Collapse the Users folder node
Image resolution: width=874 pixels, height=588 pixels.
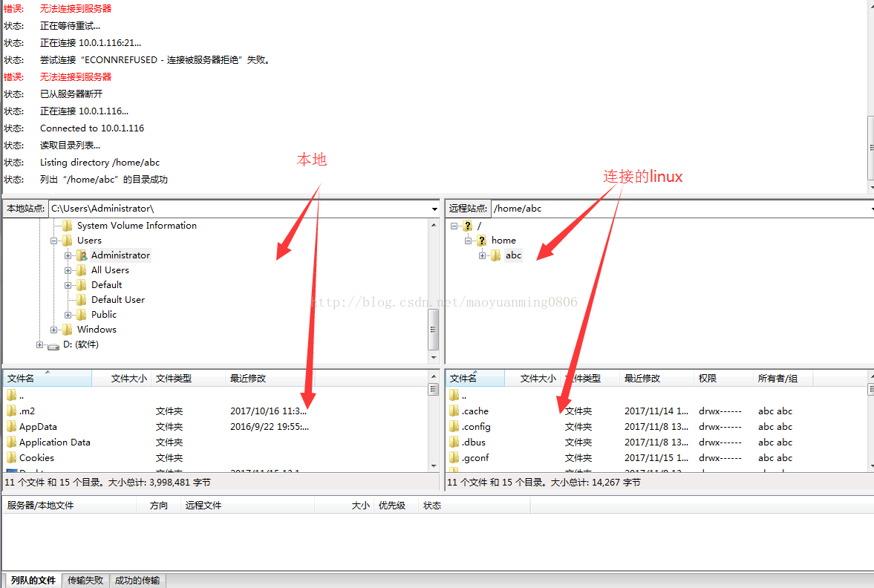tap(53, 241)
